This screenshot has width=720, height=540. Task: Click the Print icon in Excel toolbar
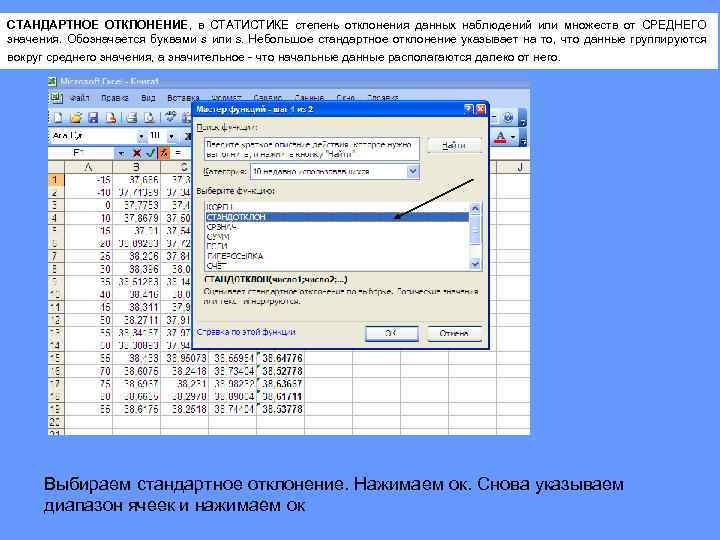point(132,118)
